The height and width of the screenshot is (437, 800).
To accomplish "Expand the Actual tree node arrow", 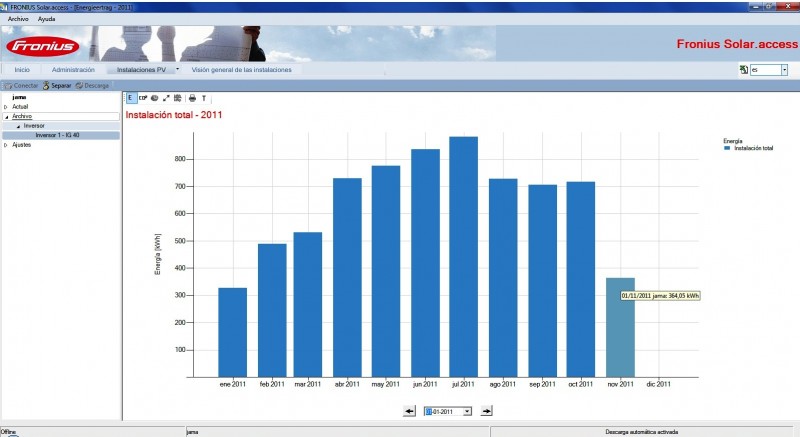I will click(x=6, y=107).
